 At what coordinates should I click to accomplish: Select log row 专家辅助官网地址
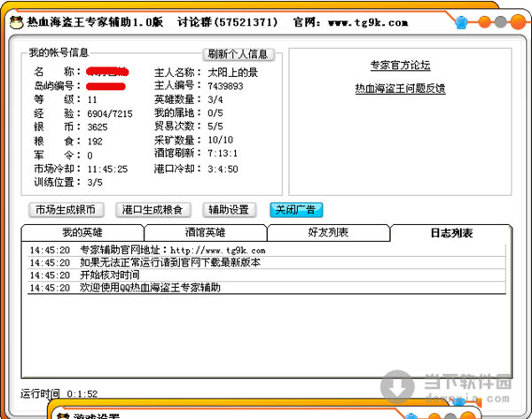coord(267,251)
